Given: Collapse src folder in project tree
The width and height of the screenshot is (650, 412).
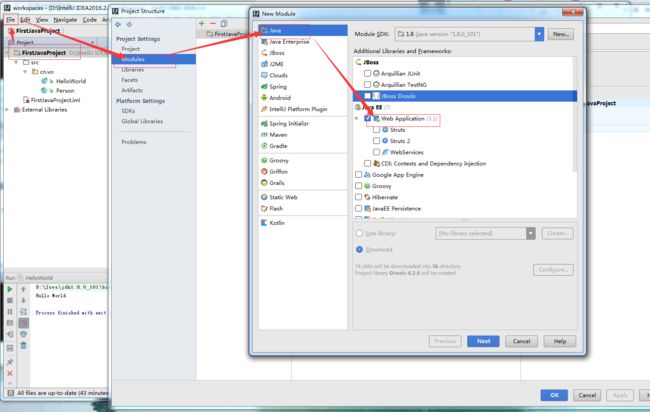Looking at the screenshot, I should [x=16, y=62].
